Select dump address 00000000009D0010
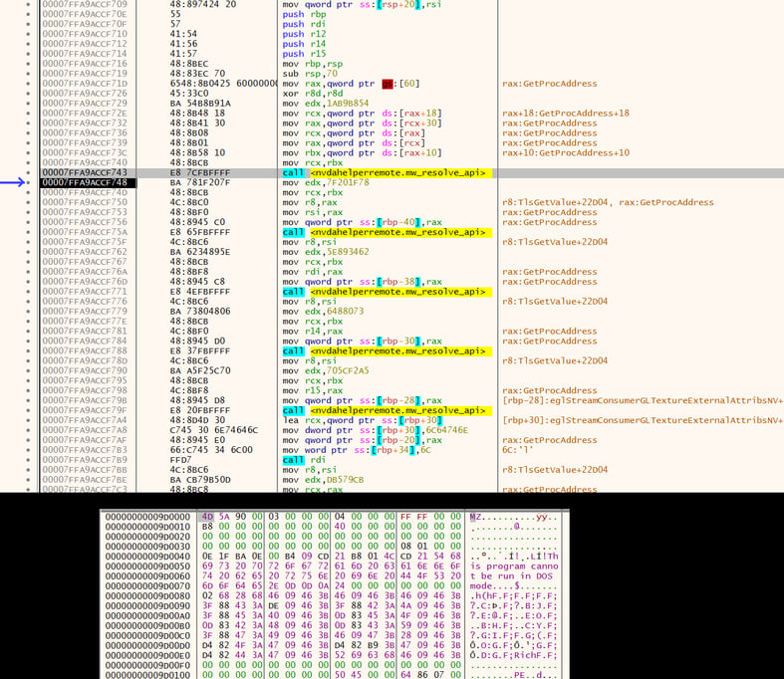The image size is (784, 679). coord(148,527)
